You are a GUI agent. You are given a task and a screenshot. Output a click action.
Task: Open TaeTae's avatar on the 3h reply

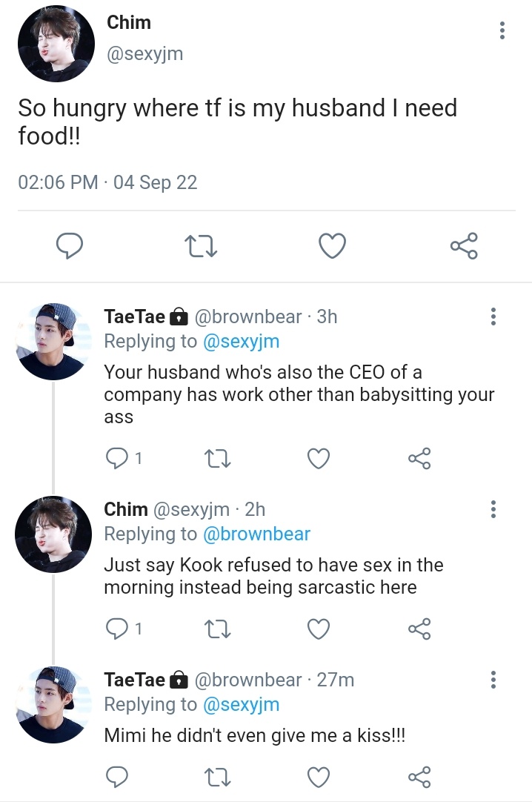(53, 341)
